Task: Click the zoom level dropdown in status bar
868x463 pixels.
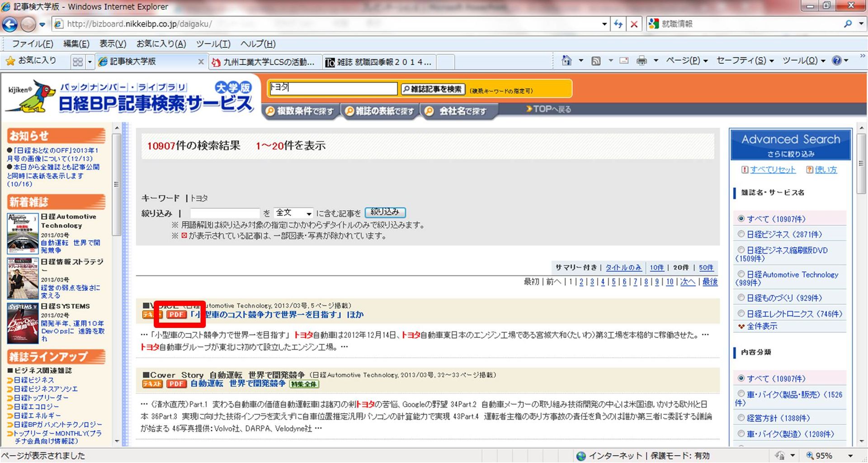Action: click(x=850, y=456)
